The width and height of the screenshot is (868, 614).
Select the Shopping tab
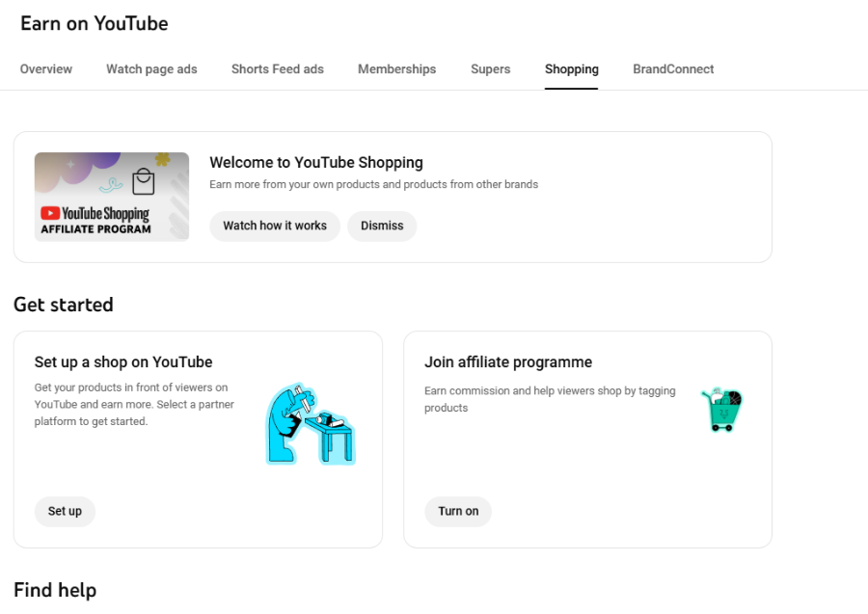pos(571,69)
